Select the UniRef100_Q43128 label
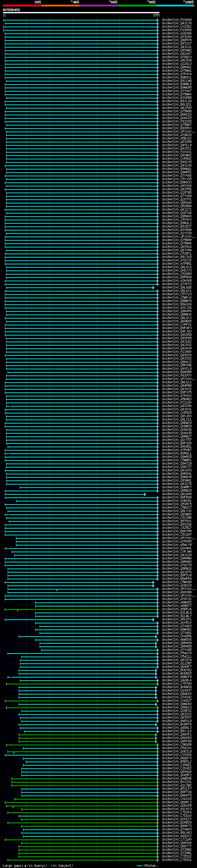 pyautogui.click(x=177, y=555)
